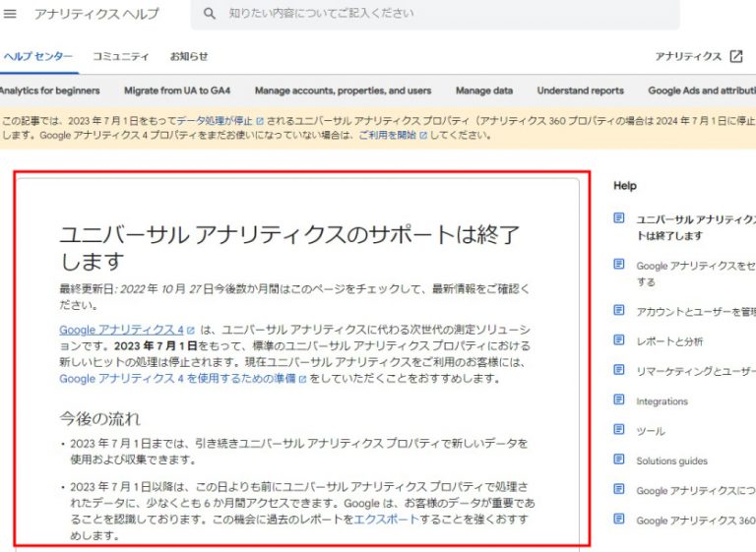756x552 pixels.
Task: Open sidebar article ユニバーサル アナリティクス サポート終了
Action: pos(696,227)
